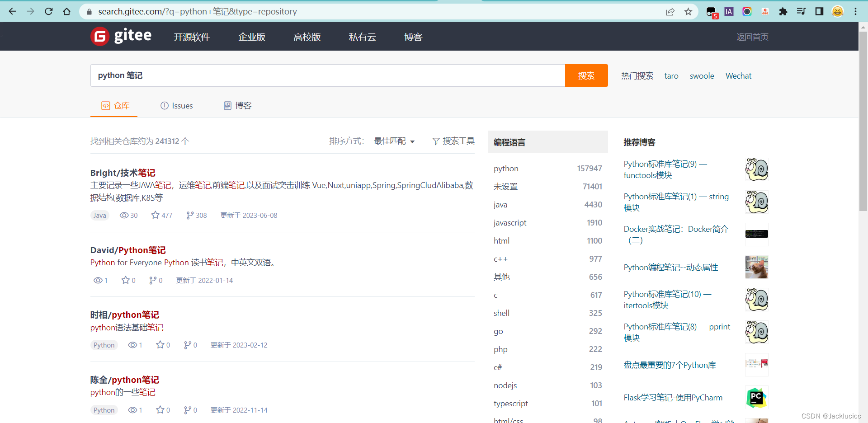Click the Gitee logo
Image resolution: width=868 pixels, height=423 pixels.
point(121,36)
